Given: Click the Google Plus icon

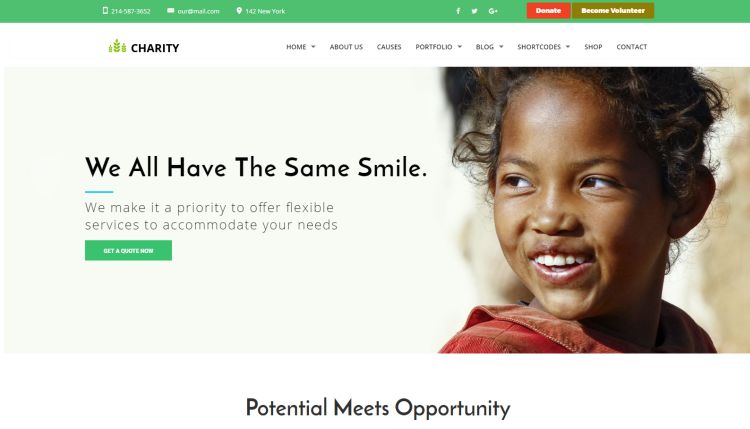Looking at the screenshot, I should 493,11.
